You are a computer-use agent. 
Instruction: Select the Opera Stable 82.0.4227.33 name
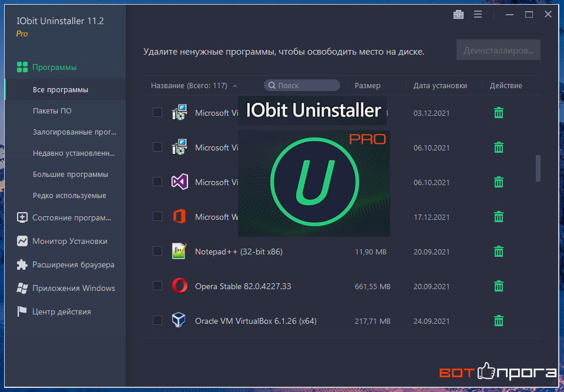tap(243, 286)
